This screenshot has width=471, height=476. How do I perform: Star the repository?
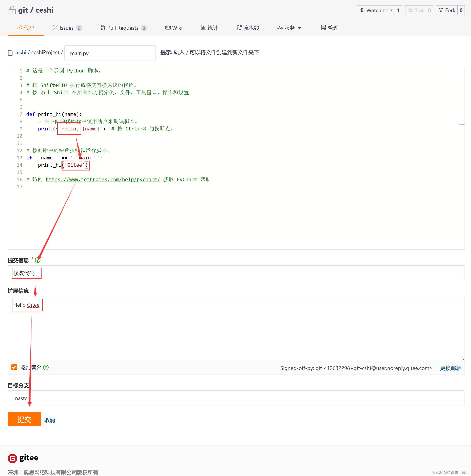pos(416,10)
